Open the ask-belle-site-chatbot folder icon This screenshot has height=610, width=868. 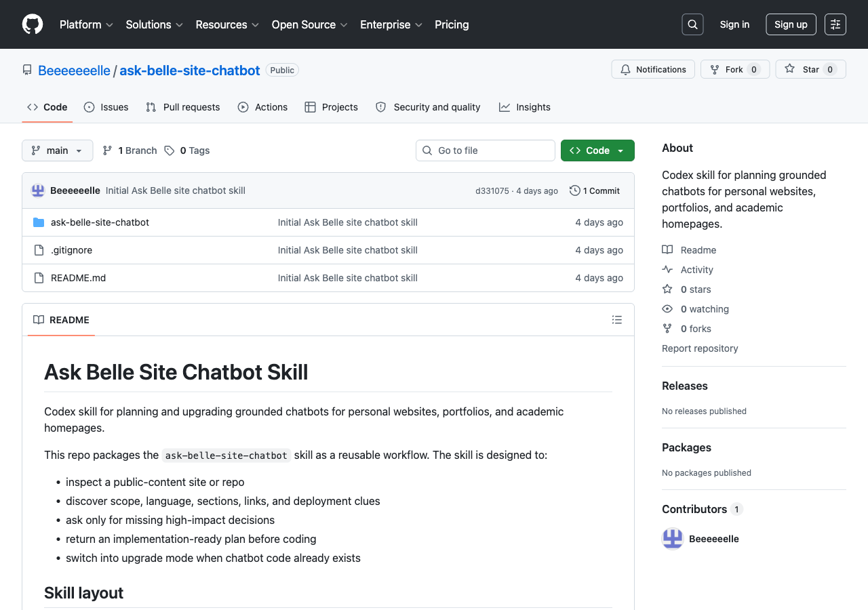tap(39, 222)
